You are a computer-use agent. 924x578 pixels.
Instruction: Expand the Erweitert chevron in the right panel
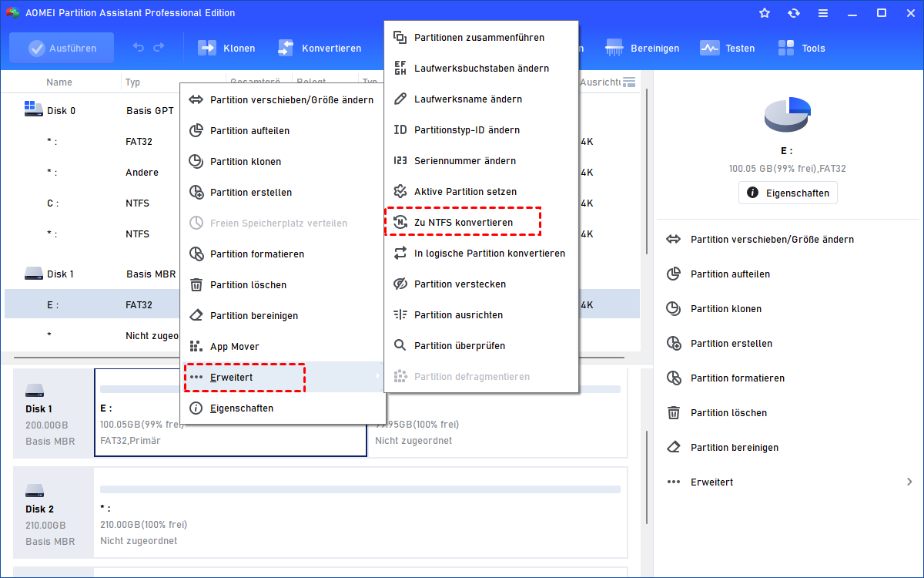tap(909, 482)
